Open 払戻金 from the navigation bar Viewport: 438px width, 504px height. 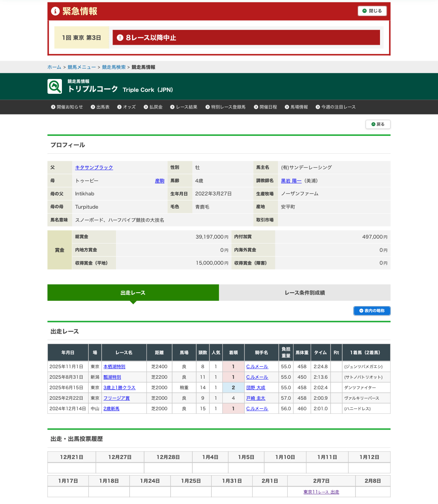click(153, 107)
